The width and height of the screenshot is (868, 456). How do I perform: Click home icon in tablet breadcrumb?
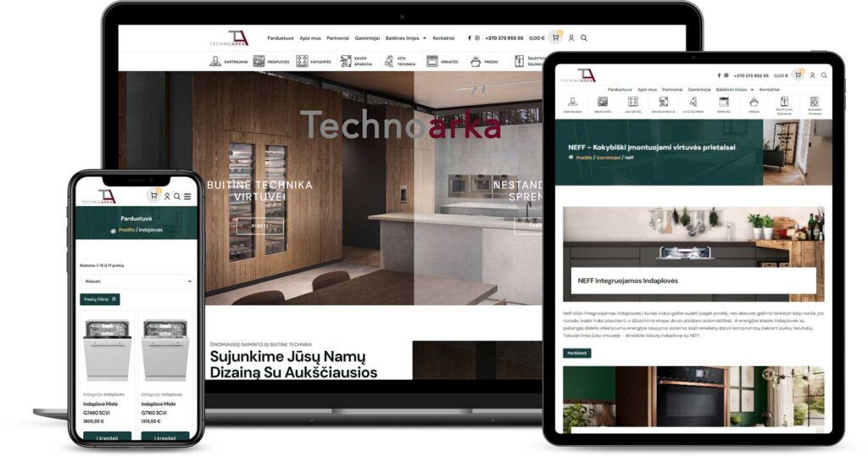coord(571,158)
